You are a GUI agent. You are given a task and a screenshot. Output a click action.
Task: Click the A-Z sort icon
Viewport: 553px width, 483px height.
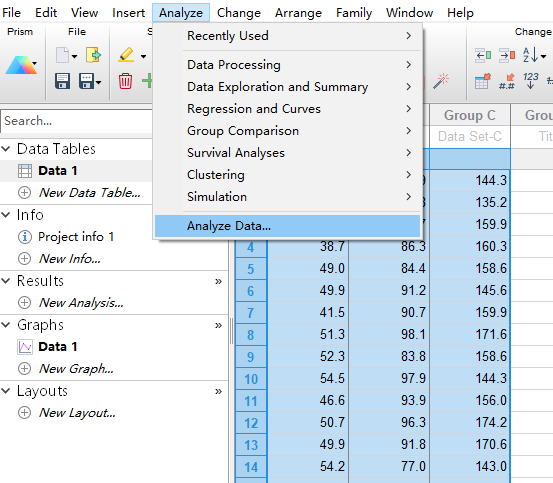[x=530, y=55]
